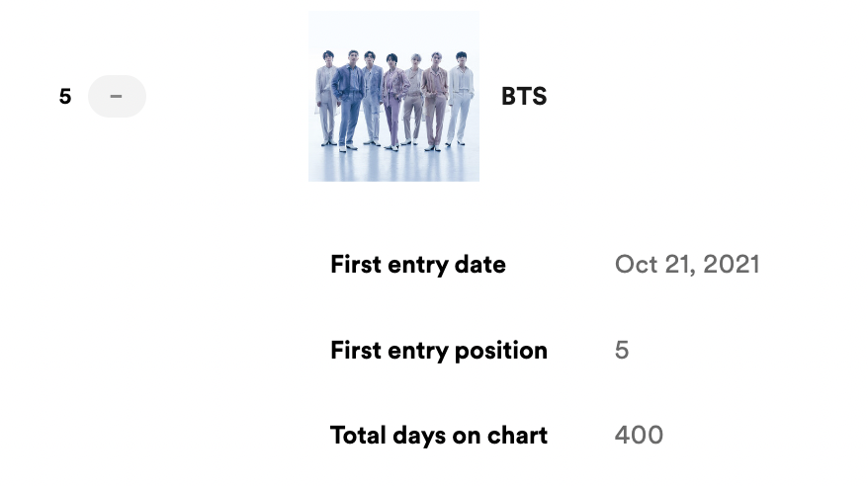The width and height of the screenshot is (868, 486).
Task: Click the gray text Oct 21, 2021
Action: point(687,265)
